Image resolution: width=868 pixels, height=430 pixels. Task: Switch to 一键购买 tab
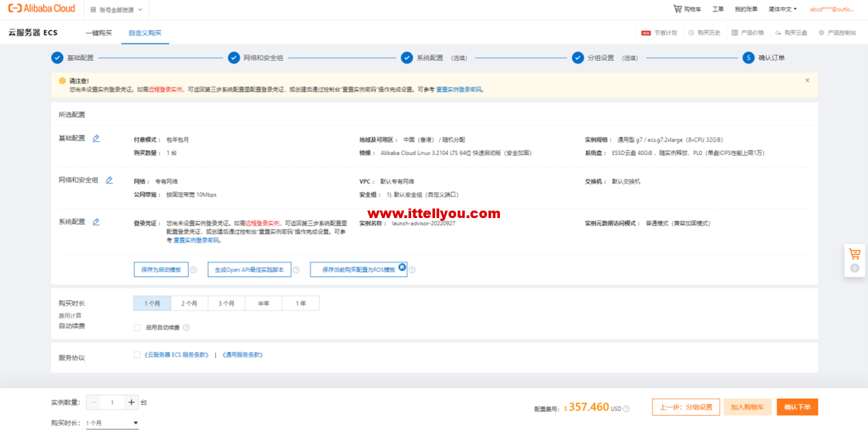[98, 33]
